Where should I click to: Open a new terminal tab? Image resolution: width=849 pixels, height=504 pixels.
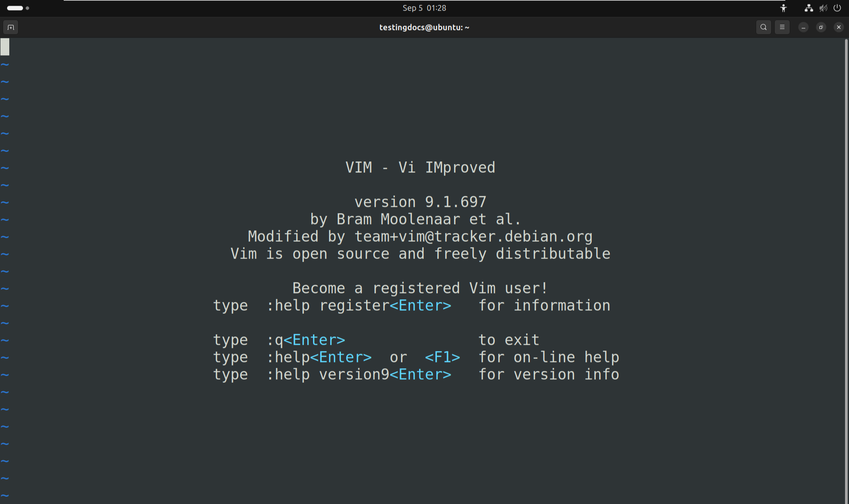pos(11,27)
